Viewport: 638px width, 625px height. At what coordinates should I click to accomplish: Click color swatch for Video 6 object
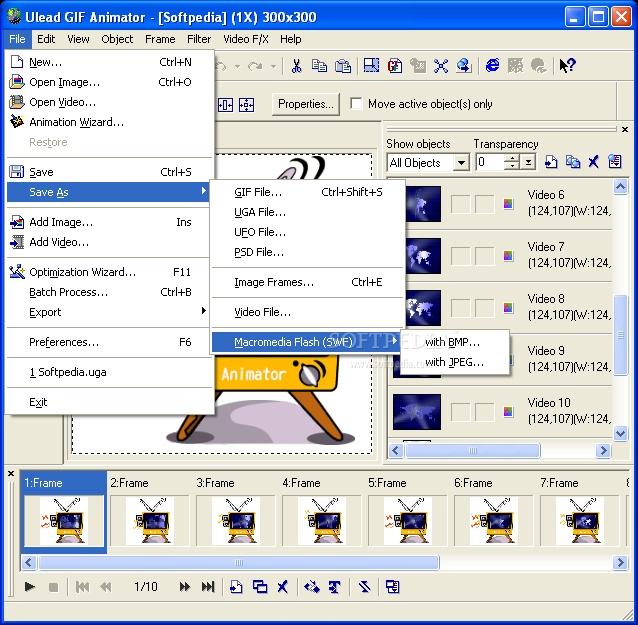pos(508,203)
